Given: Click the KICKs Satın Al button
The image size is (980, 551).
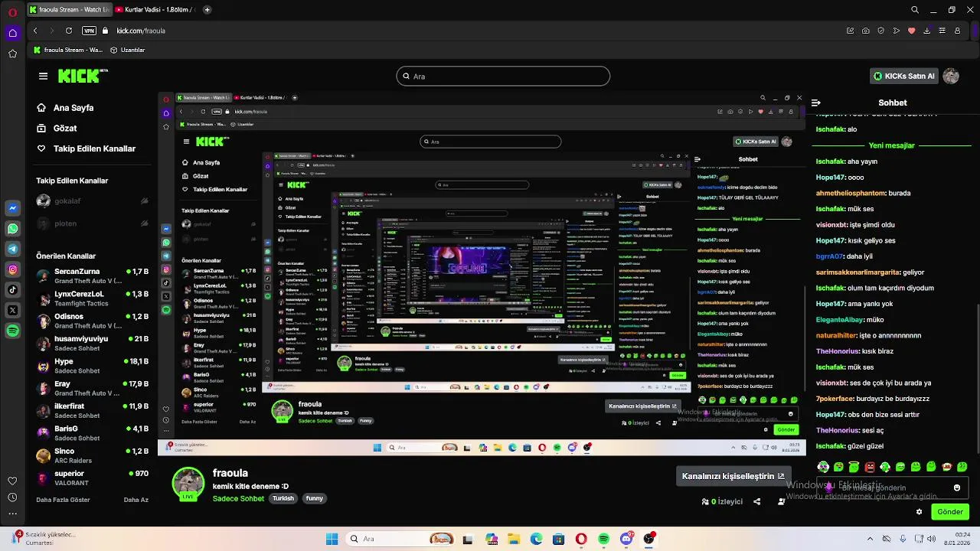Looking at the screenshot, I should tap(905, 77).
